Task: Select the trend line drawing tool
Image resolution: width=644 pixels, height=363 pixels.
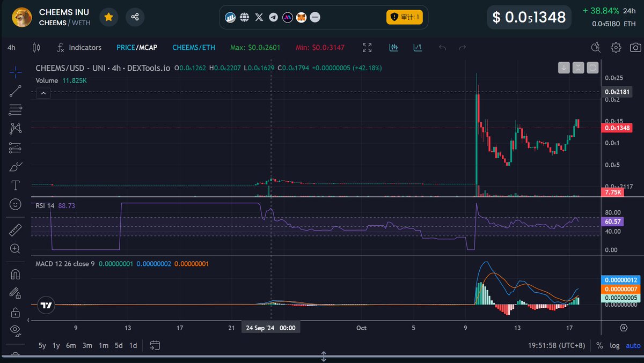Action: click(x=15, y=91)
